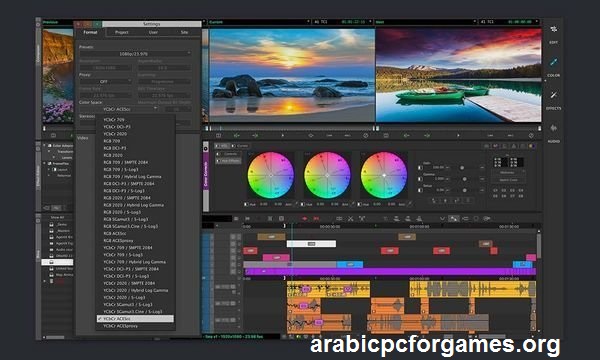This screenshot has width=600, height=360.
Task: Switch to the EDIT workspace icon
Action: pos(553,29)
